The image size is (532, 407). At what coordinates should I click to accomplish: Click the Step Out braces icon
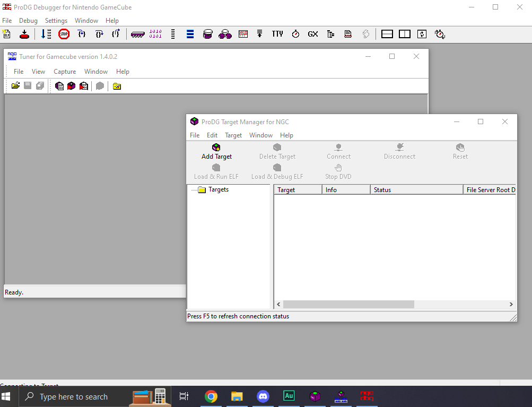116,34
